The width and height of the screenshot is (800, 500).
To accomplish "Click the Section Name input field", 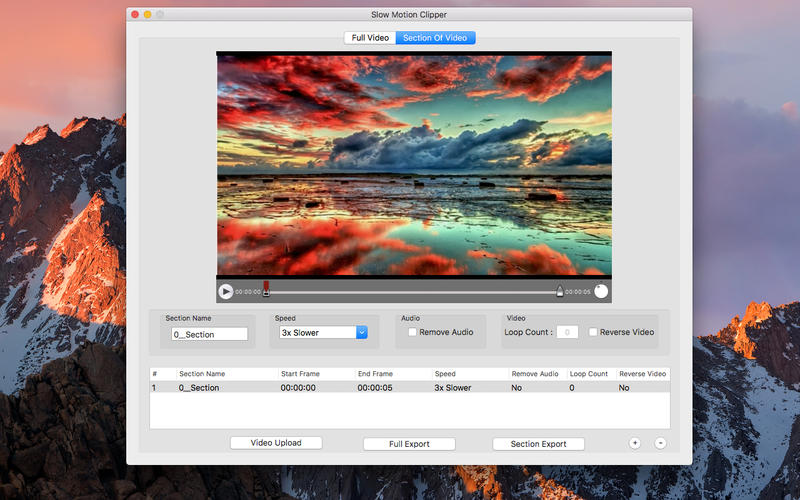I will (x=210, y=334).
